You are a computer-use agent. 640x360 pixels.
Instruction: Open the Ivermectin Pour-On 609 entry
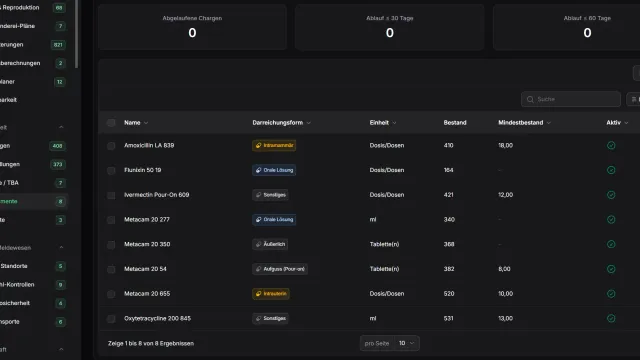(156, 195)
